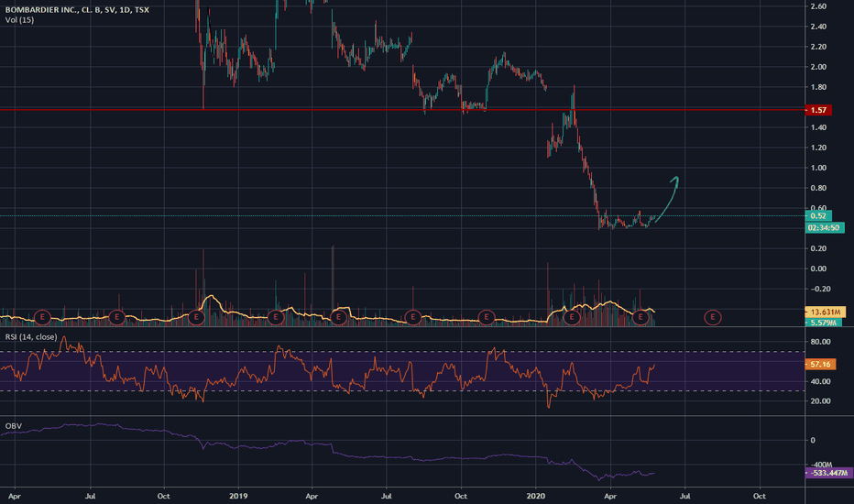Click the 2020 label on the time axis
854x504 pixels.
point(535,496)
